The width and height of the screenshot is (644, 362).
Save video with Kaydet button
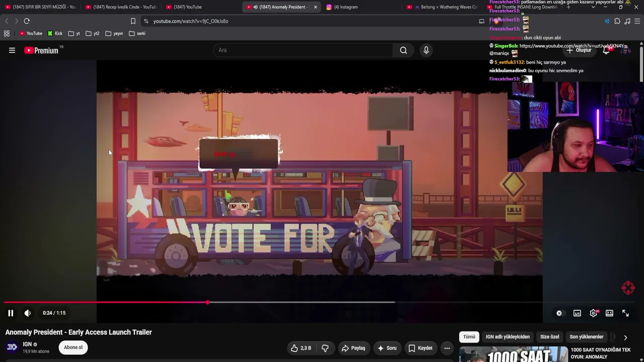click(x=421, y=348)
